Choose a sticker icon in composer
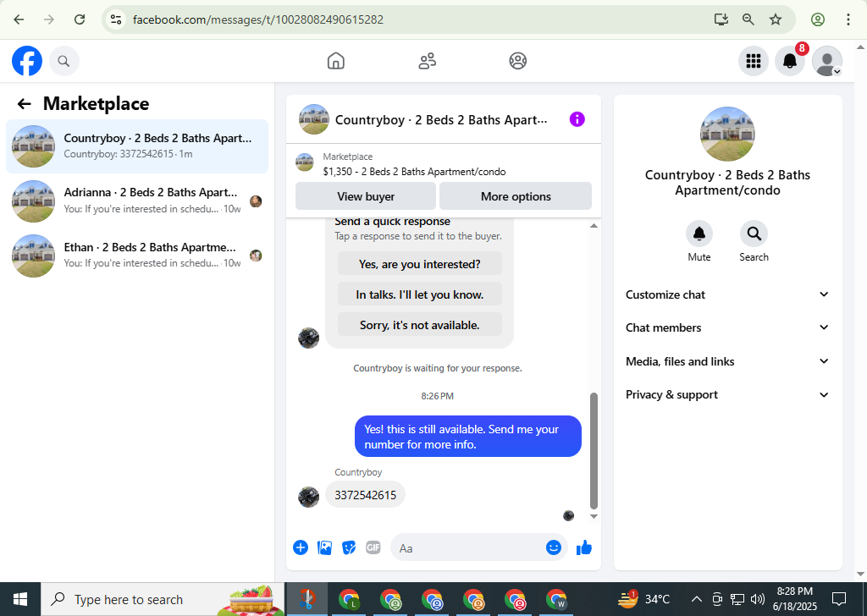The image size is (867, 616). (349, 547)
